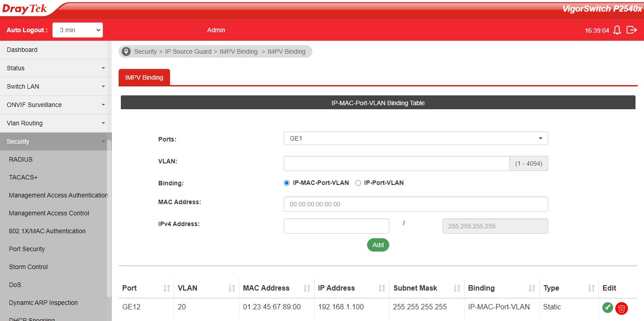Viewport: 644px width, 321px height.
Task: Delete the GE12 binding entry
Action: [621, 308]
